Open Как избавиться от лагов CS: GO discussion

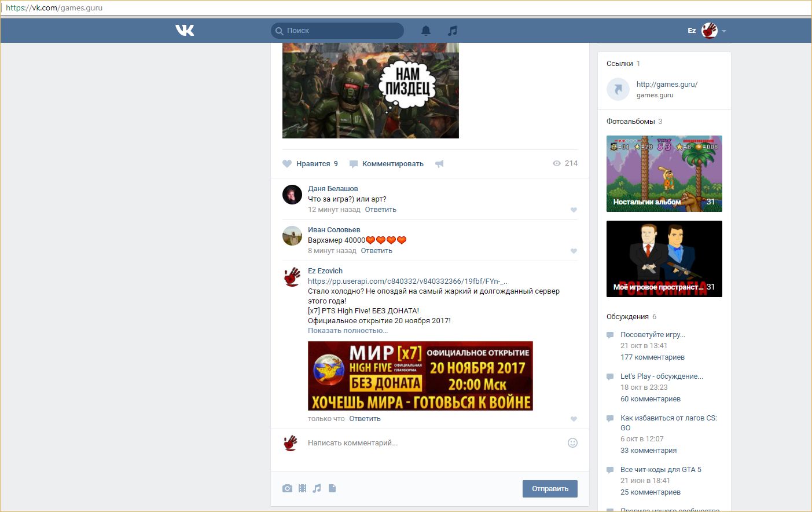668,423
